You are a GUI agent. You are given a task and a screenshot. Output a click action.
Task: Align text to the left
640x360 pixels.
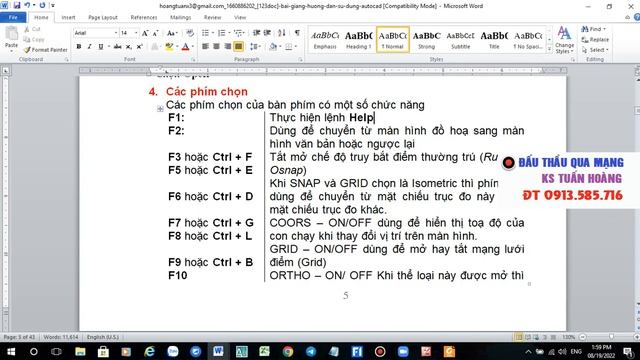[x=205, y=47]
